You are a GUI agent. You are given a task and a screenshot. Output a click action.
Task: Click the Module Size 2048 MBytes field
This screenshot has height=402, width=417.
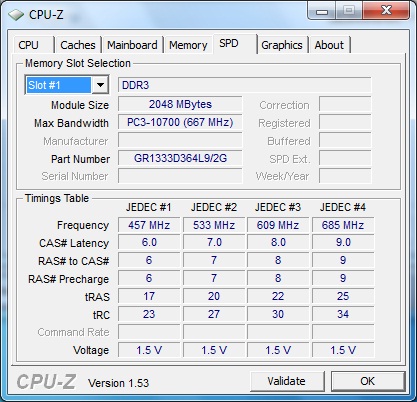(x=180, y=104)
